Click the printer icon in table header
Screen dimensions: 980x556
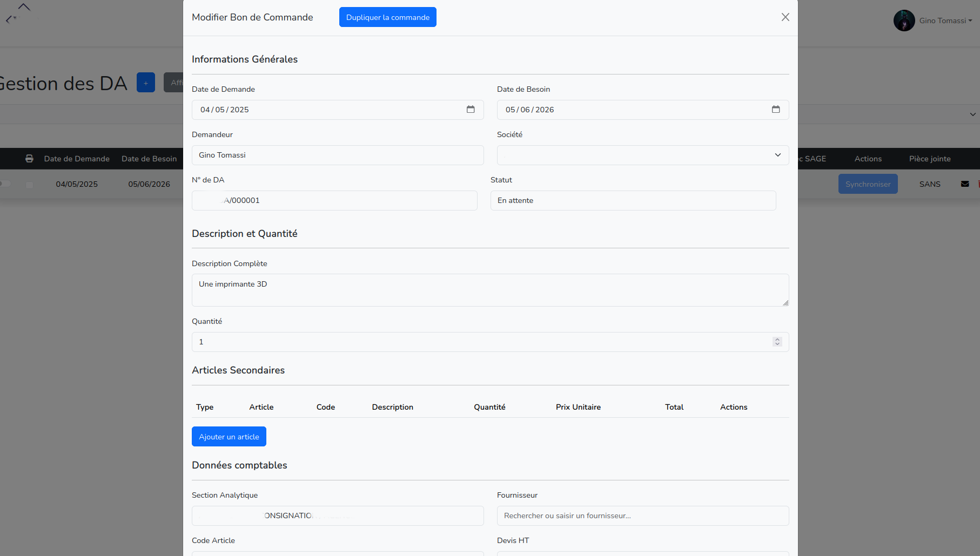pos(29,159)
